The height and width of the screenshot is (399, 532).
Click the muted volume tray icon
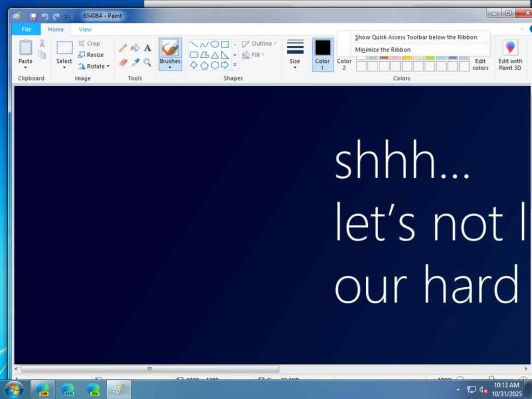click(x=483, y=390)
